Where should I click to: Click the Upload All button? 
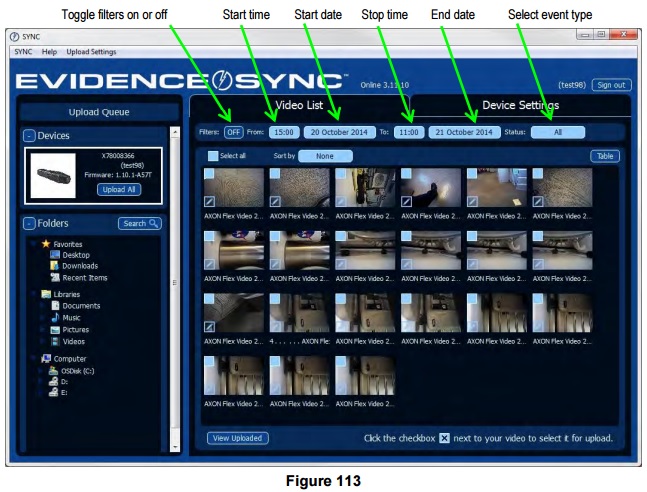[x=120, y=189]
